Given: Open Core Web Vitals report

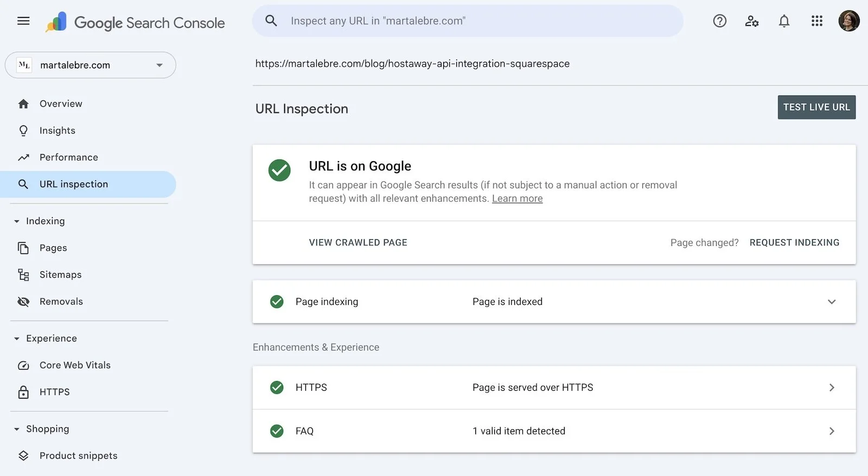Looking at the screenshot, I should coord(75,365).
